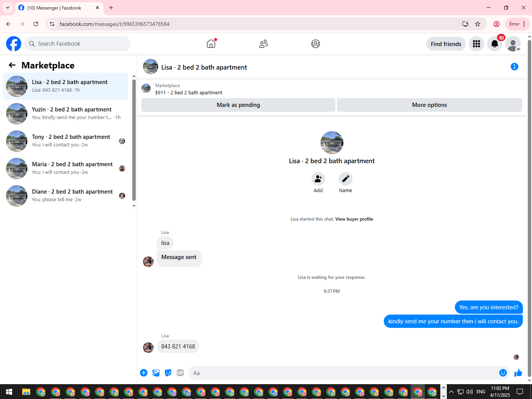This screenshot has height=399, width=532.
Task: Click the 'kindly send me your number' bubble
Action: click(453, 321)
